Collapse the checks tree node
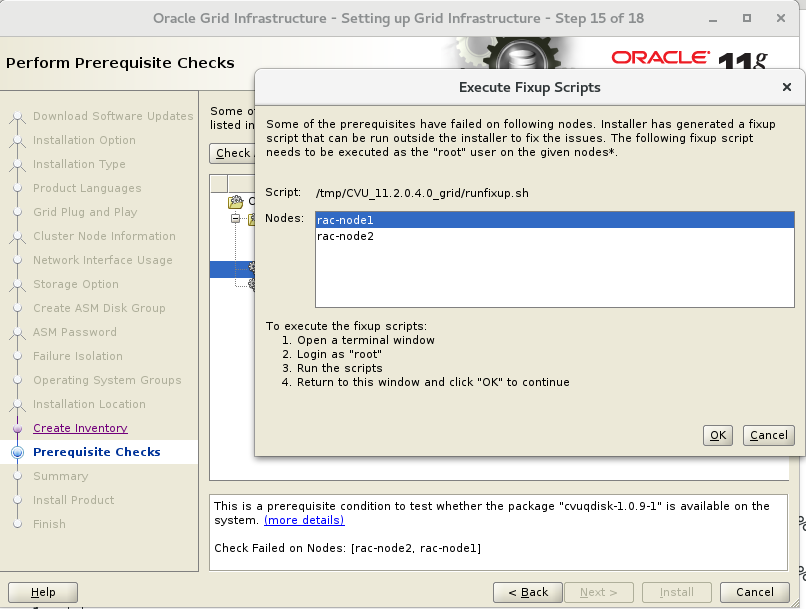Screen dimensions: 806x609 tap(235, 218)
